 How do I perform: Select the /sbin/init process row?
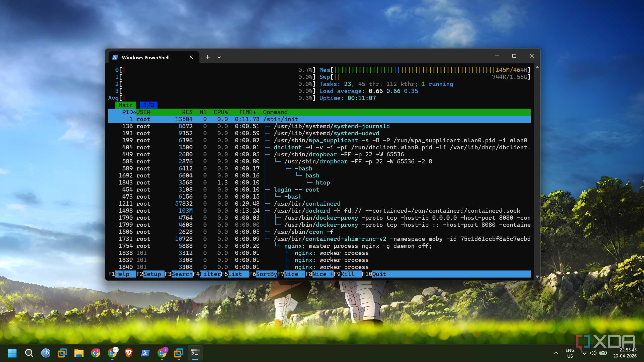(x=319, y=119)
